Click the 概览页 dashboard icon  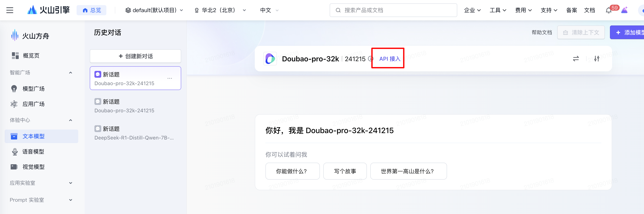click(x=15, y=56)
